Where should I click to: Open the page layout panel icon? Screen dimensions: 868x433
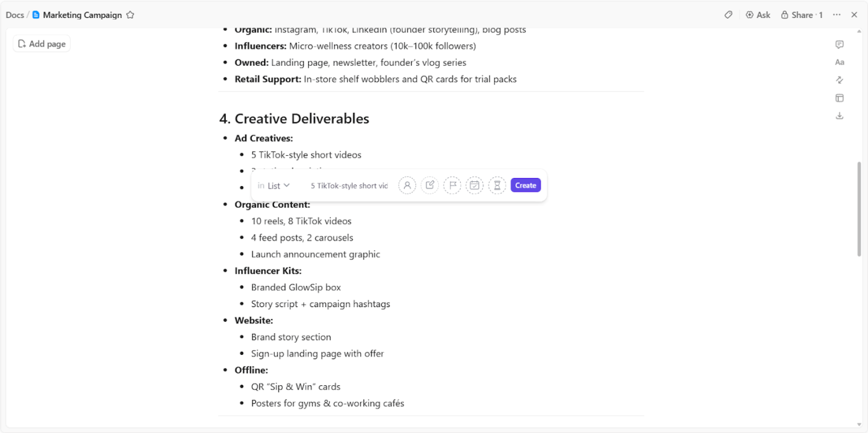(x=839, y=97)
